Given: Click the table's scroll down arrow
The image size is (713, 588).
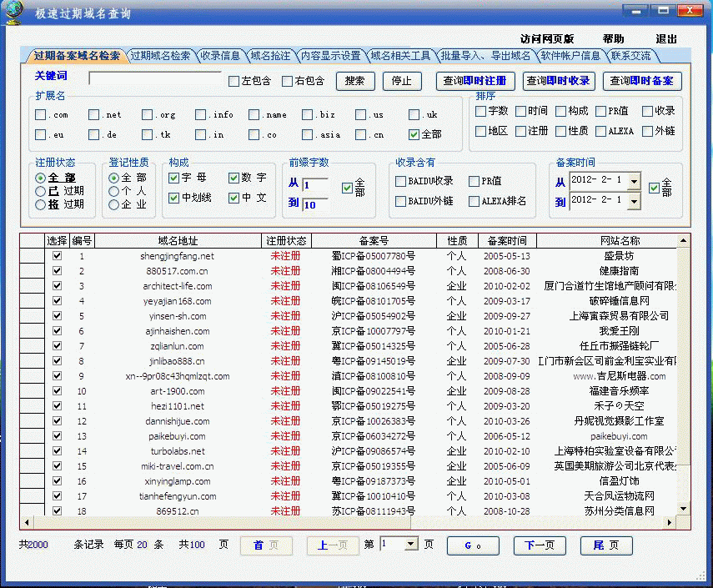Looking at the screenshot, I should [683, 510].
